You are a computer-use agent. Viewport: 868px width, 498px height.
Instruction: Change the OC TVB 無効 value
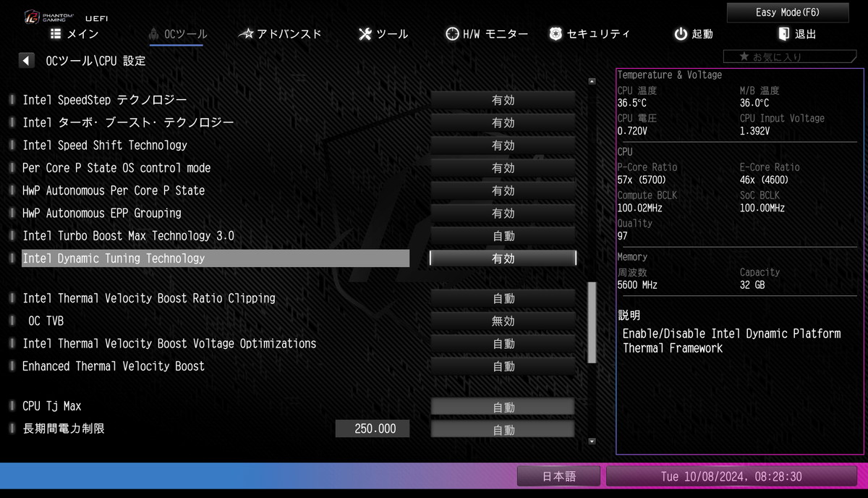(x=503, y=321)
